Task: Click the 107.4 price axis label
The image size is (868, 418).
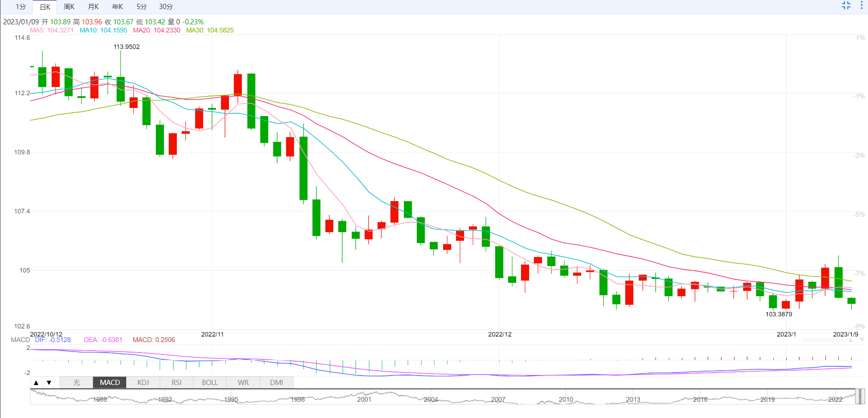Action: pos(22,211)
